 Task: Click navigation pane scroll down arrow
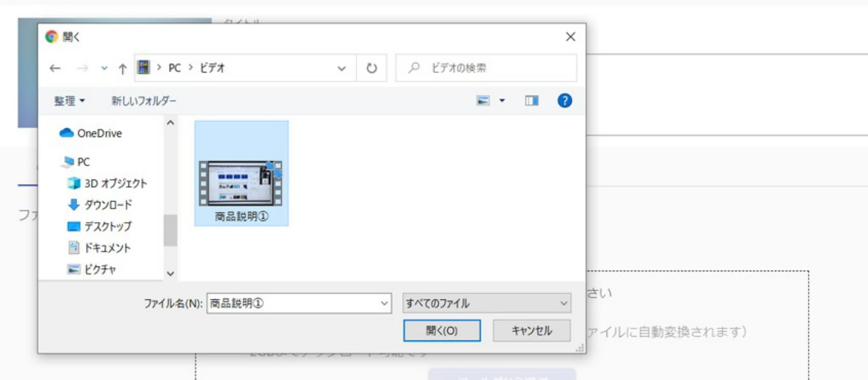pos(171,273)
